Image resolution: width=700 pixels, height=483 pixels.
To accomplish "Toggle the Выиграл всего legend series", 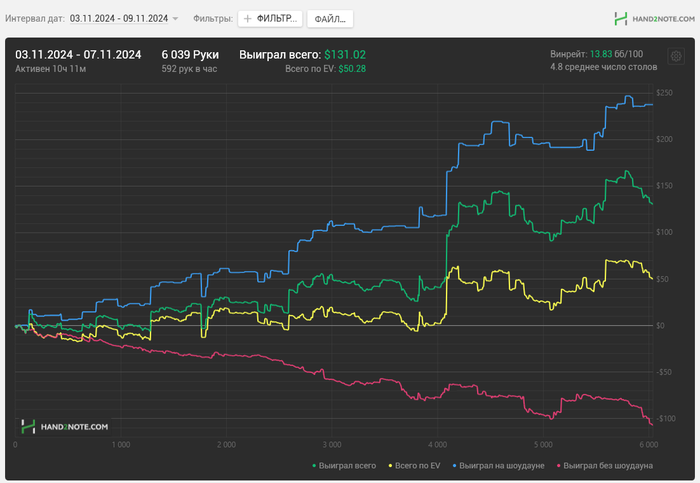I will 344,466.
